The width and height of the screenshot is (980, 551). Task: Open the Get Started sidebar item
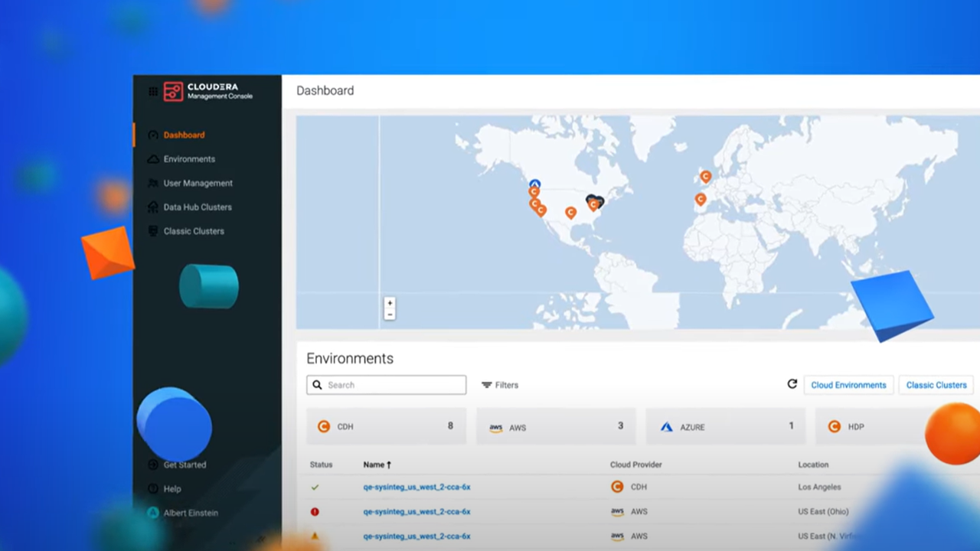[x=185, y=465]
